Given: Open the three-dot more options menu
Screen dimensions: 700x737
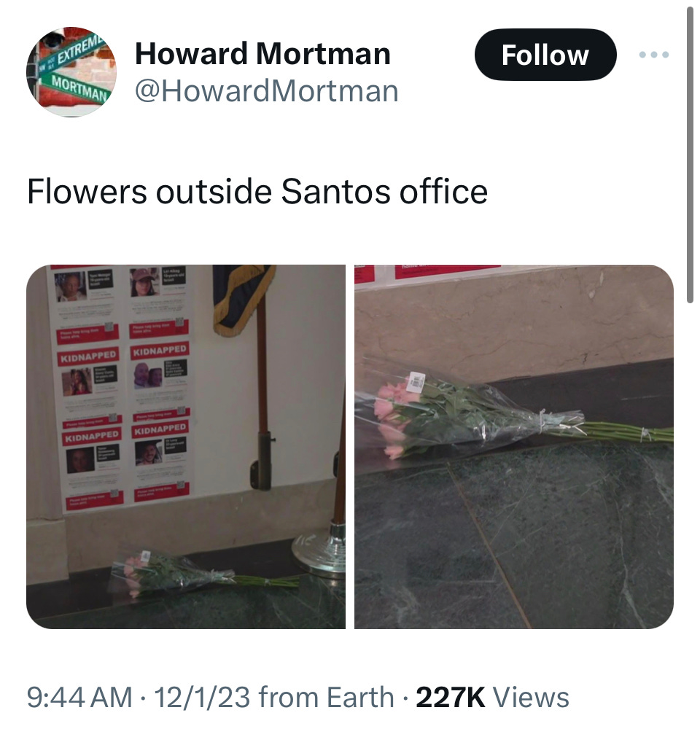Looking at the screenshot, I should pyautogui.click(x=654, y=55).
